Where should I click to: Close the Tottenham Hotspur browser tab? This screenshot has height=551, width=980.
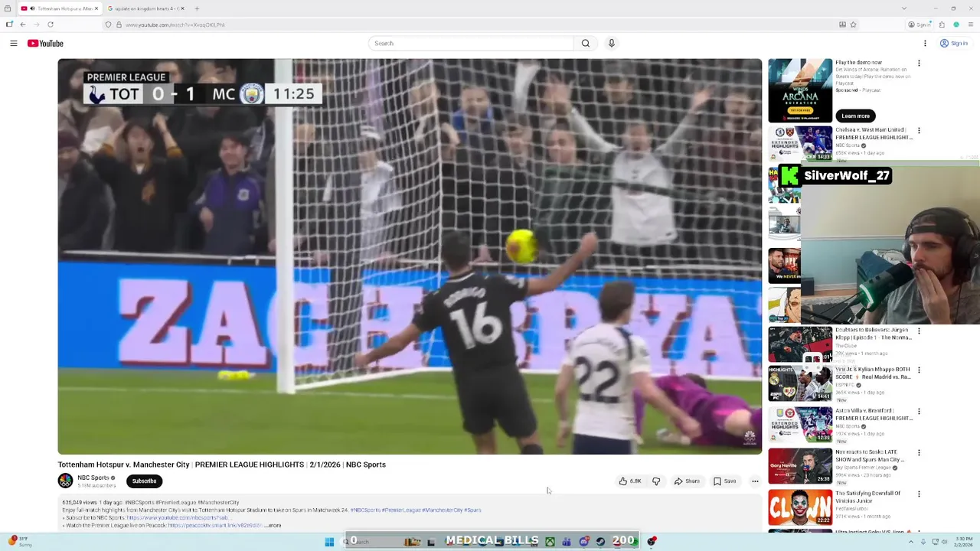tap(96, 8)
